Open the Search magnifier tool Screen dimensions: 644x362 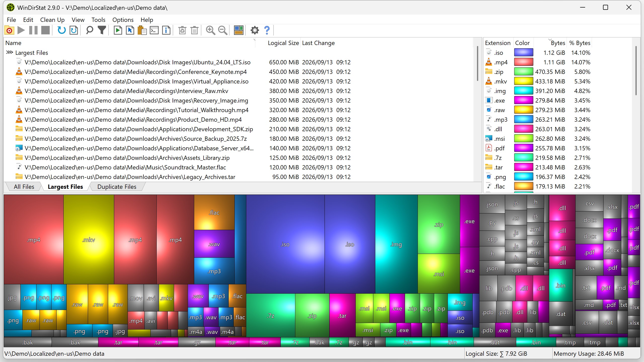tap(90, 30)
